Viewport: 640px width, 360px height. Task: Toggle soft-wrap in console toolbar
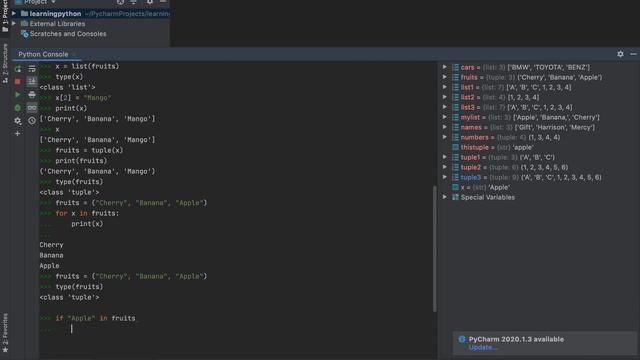pyautogui.click(x=32, y=69)
